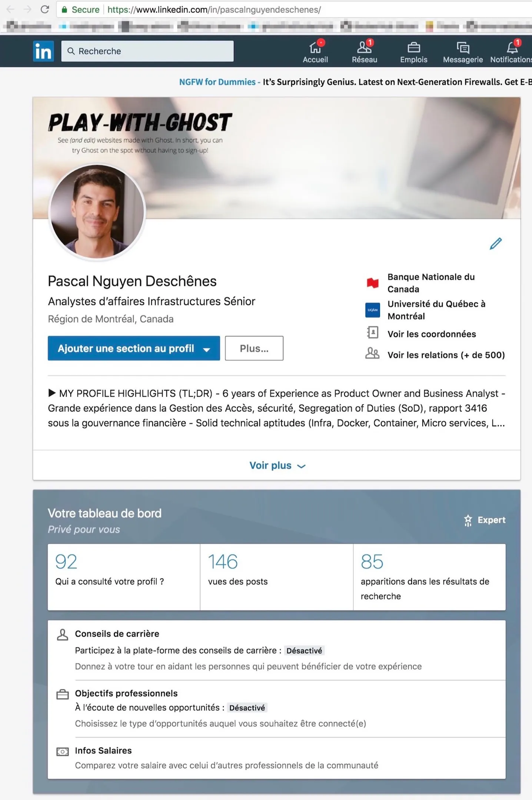Click the Banque Nationale du Canada logo
The height and width of the screenshot is (800, 532).
[372, 283]
